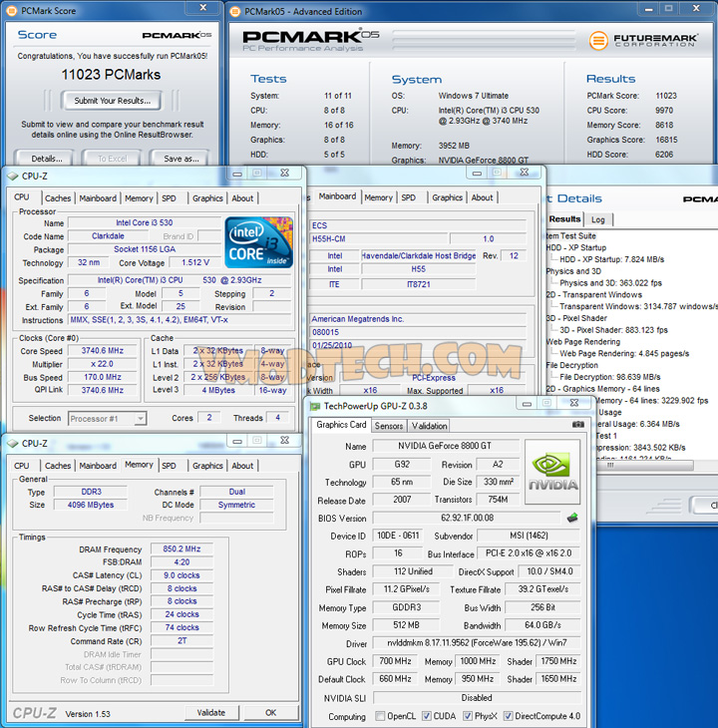Click Memory Score value 8618

click(x=664, y=125)
